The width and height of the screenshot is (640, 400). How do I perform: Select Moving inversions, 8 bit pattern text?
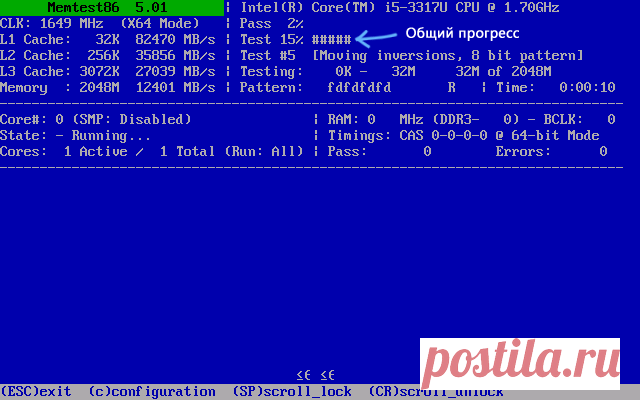pos(448,56)
